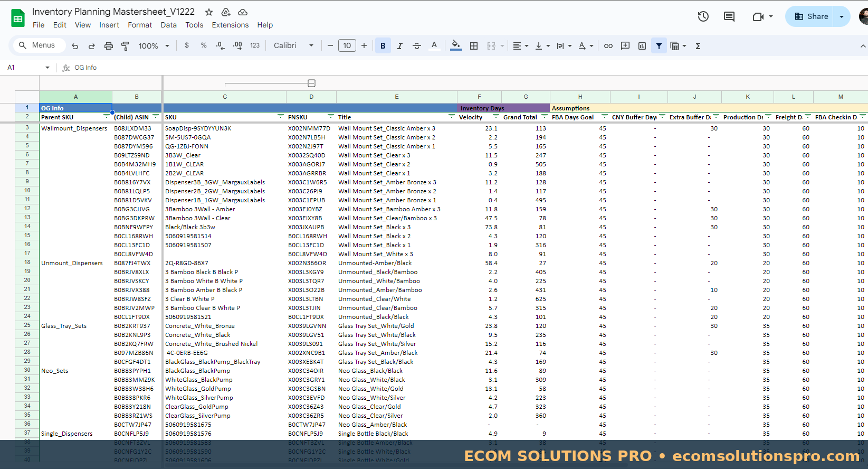Pick a text color
868x469 pixels.
[434, 46]
